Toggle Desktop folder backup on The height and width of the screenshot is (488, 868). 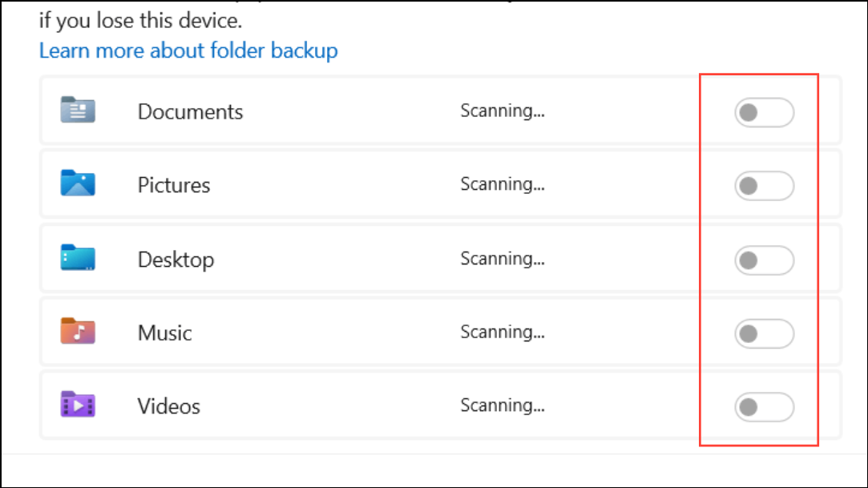tap(764, 260)
